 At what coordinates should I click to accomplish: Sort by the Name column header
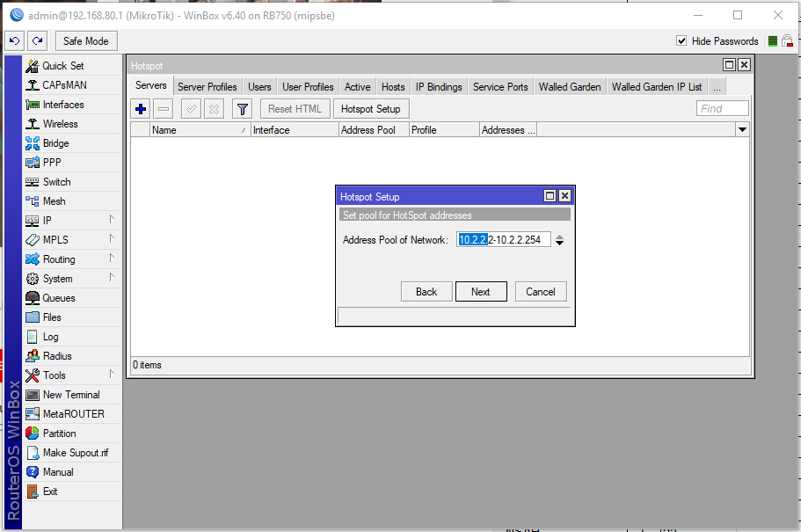coord(200,130)
